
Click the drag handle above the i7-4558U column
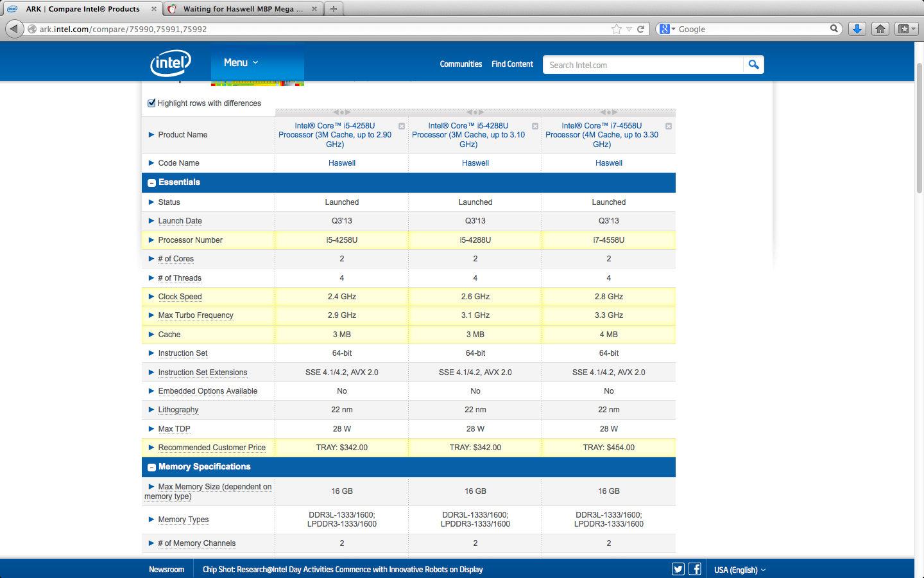coord(609,112)
